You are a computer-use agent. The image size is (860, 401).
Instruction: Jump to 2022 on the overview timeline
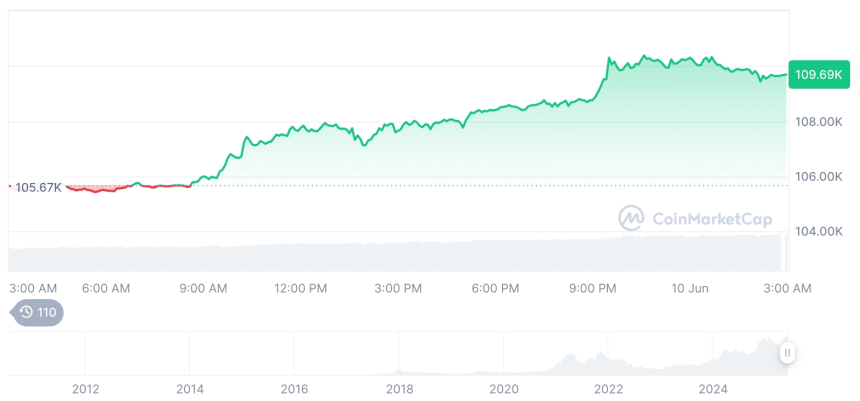tap(608, 388)
